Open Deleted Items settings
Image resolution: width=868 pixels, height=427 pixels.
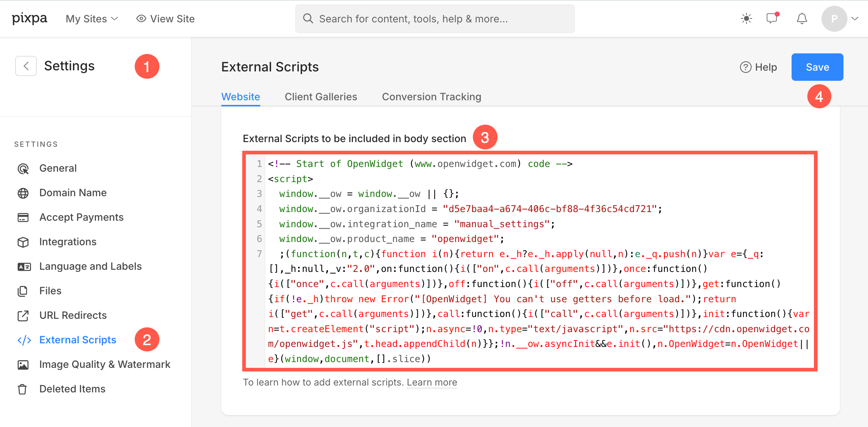coord(72,389)
